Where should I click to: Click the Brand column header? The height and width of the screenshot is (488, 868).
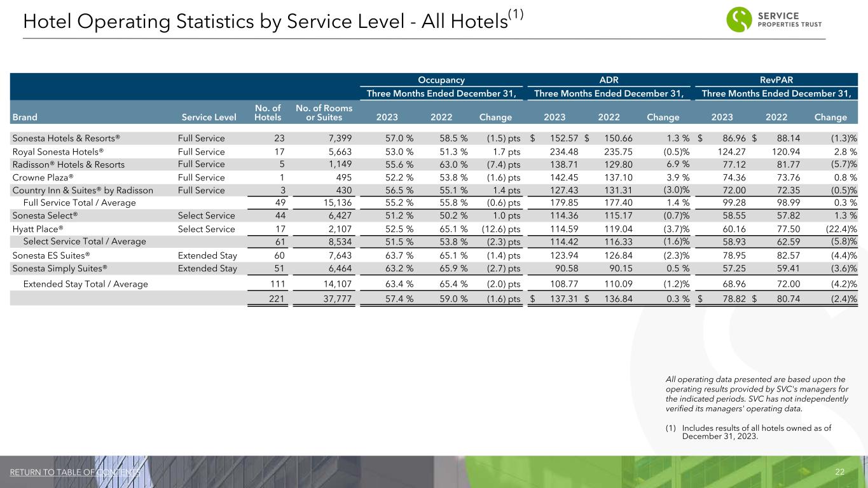24,117
